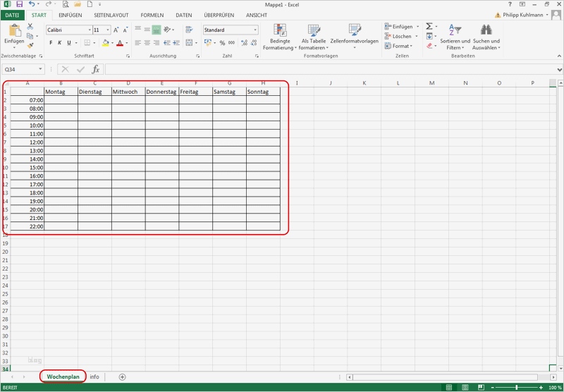
Task: Open Bedingte Formatierung
Action: tap(280, 37)
